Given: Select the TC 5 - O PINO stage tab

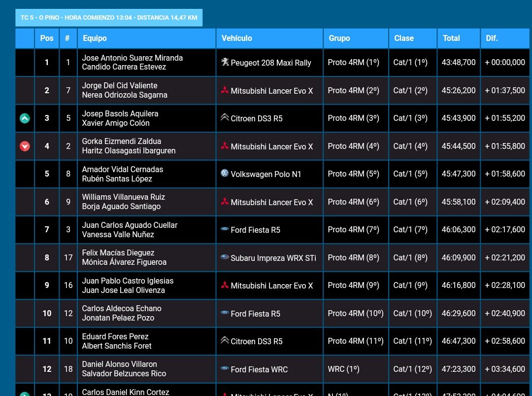Looking at the screenshot, I should coord(109,18).
